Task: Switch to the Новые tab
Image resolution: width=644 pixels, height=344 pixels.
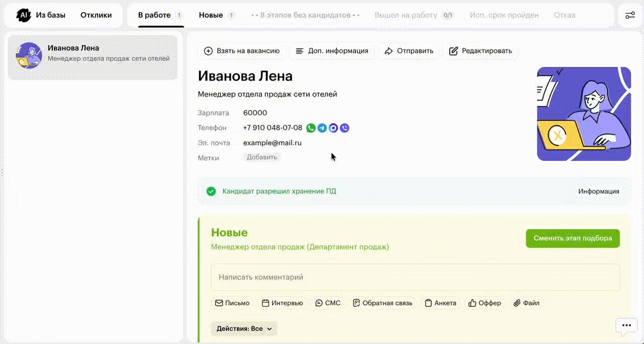Action: coord(211,15)
